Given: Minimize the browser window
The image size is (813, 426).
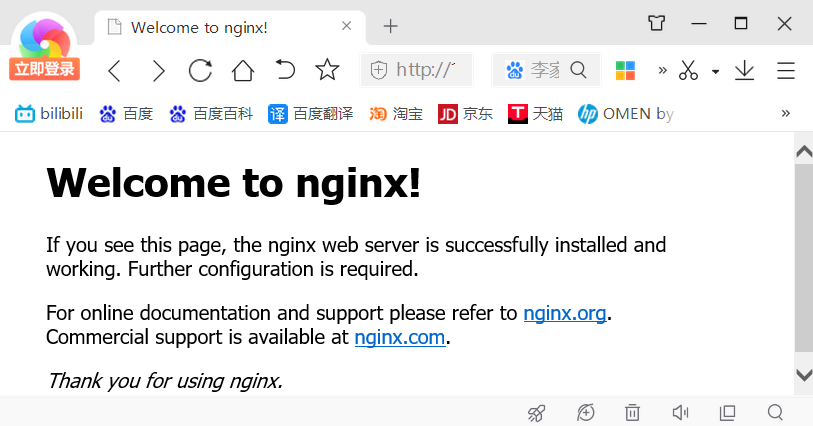Looking at the screenshot, I should [x=699, y=24].
